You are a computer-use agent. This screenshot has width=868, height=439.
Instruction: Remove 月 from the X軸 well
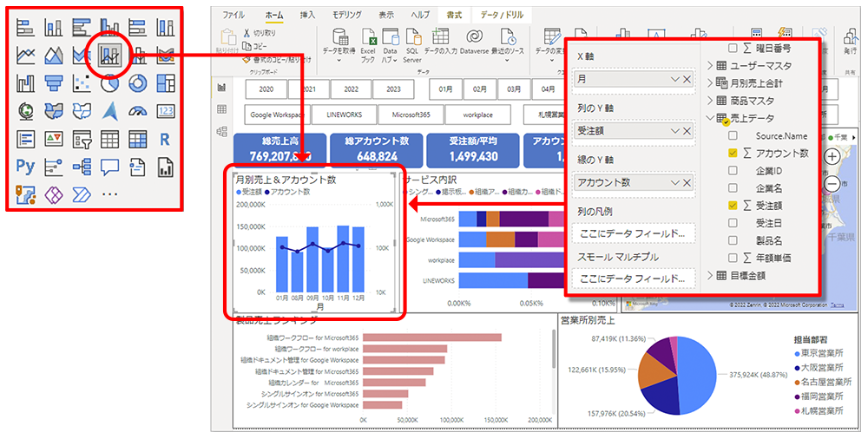(x=687, y=80)
